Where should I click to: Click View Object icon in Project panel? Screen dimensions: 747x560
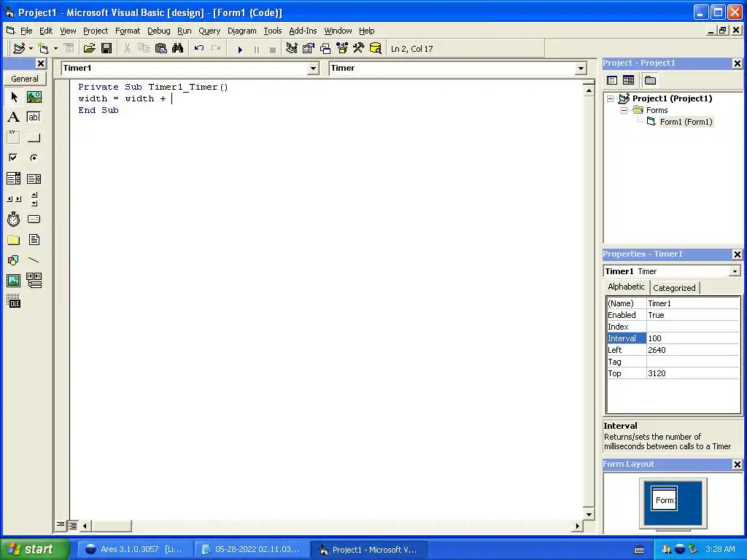[x=628, y=80]
